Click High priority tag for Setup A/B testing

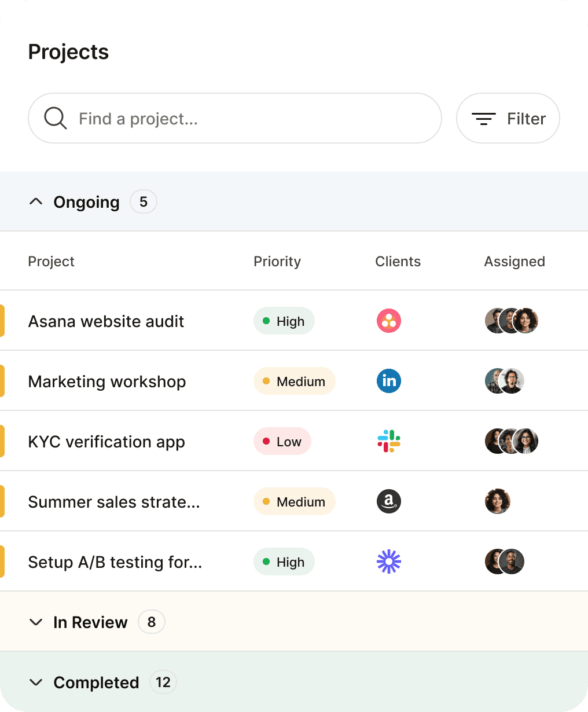(x=284, y=561)
